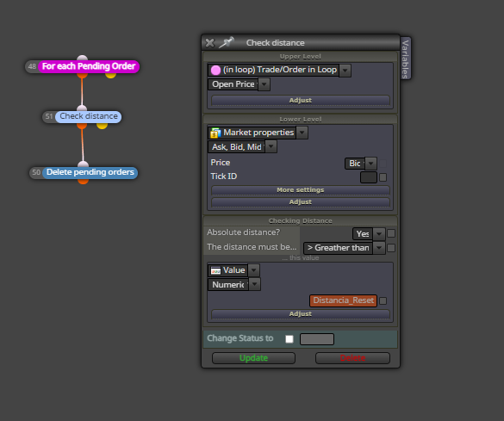Image resolution: width=504 pixels, height=421 pixels.
Task: Click The distance must be... label
Action: [252, 247]
